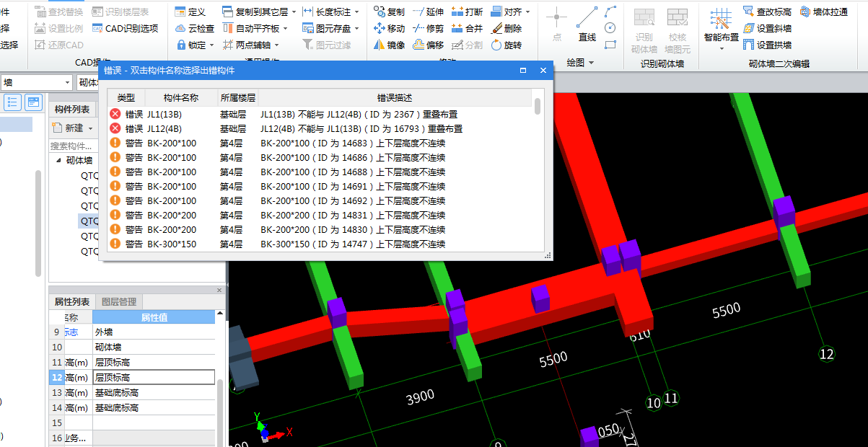Expand the 锁定 lock dropdown
This screenshot has height=447, width=868.
point(211,45)
